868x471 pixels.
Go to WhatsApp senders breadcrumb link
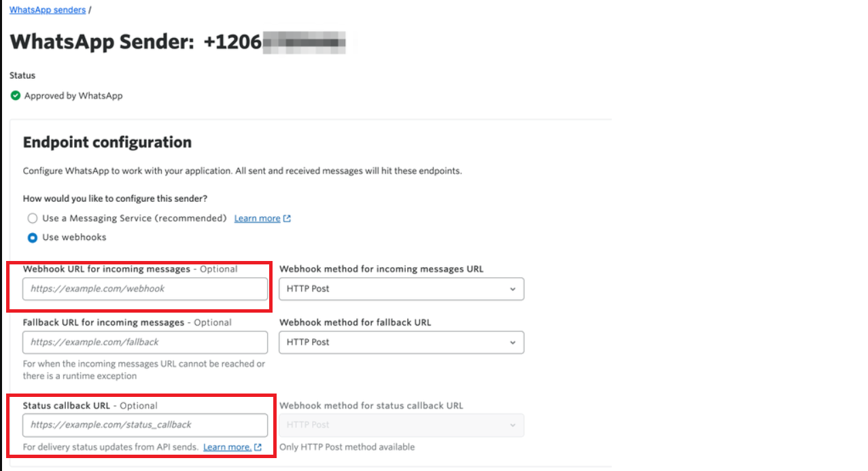click(48, 10)
